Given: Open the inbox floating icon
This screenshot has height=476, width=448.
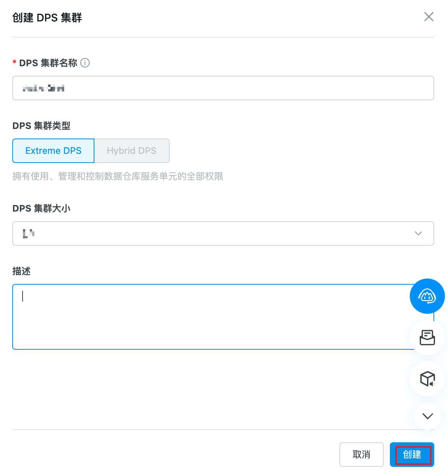Looking at the screenshot, I should click(x=427, y=337).
